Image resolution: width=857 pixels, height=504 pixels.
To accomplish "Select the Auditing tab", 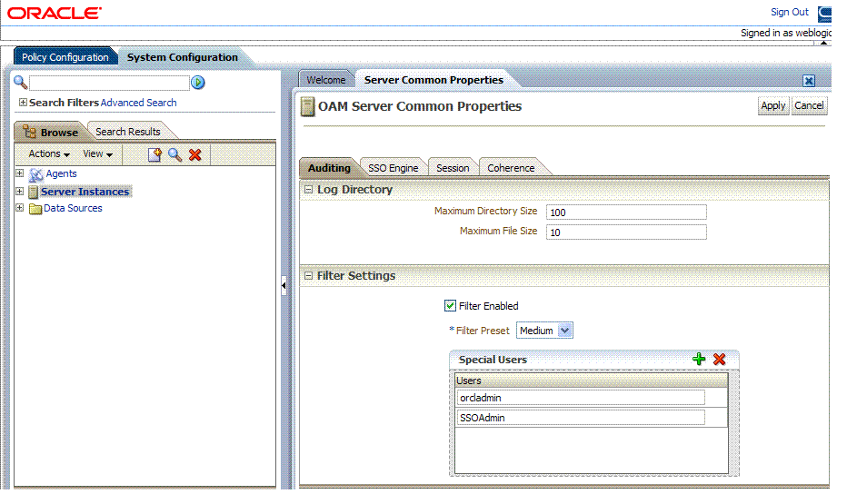I will click(329, 168).
